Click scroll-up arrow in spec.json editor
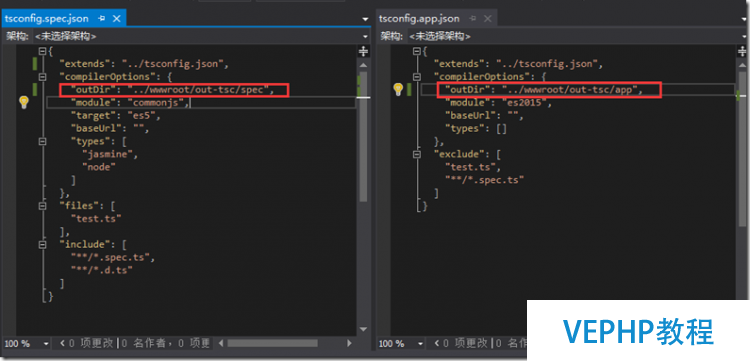750x361 pixels. (364, 65)
